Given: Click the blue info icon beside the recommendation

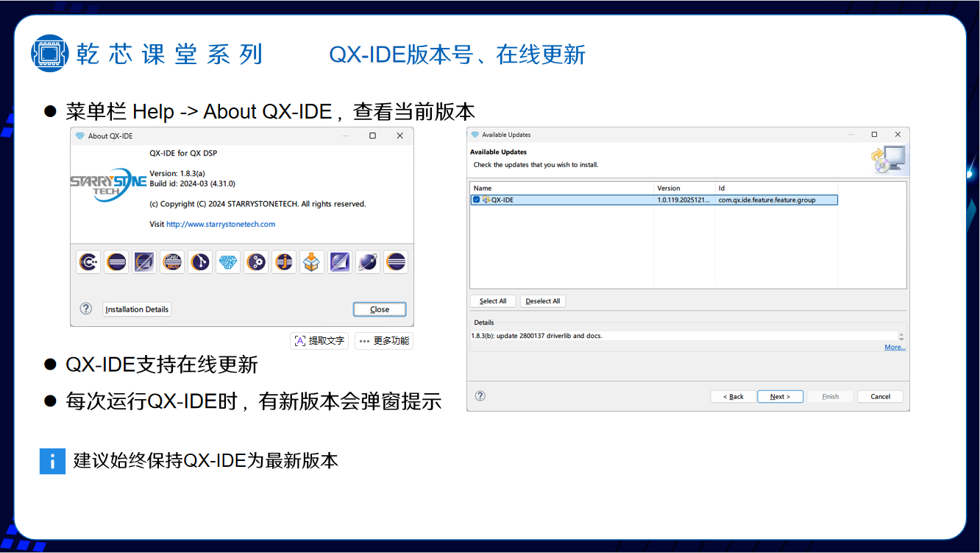Looking at the screenshot, I should coord(53,462).
